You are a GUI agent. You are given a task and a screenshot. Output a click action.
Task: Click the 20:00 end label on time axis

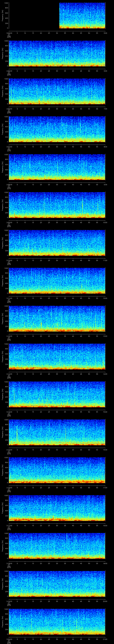(x=105, y=601)
